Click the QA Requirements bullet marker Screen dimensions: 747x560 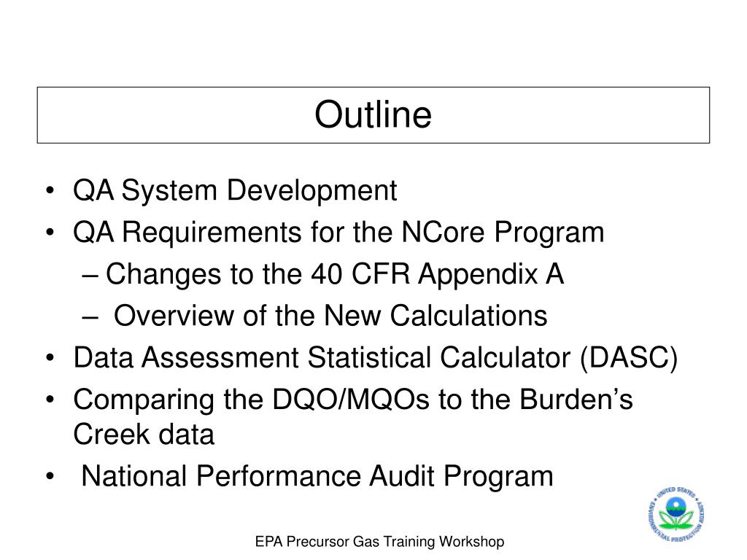tap(50, 233)
